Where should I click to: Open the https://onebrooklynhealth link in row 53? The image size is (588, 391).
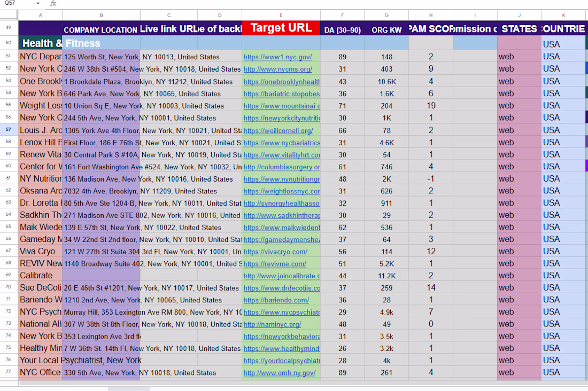[x=282, y=82]
